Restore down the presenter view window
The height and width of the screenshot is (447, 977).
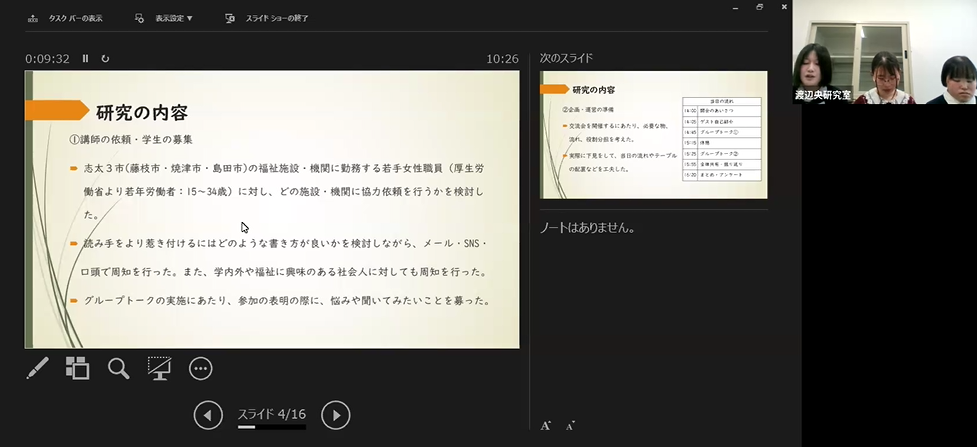[760, 7]
